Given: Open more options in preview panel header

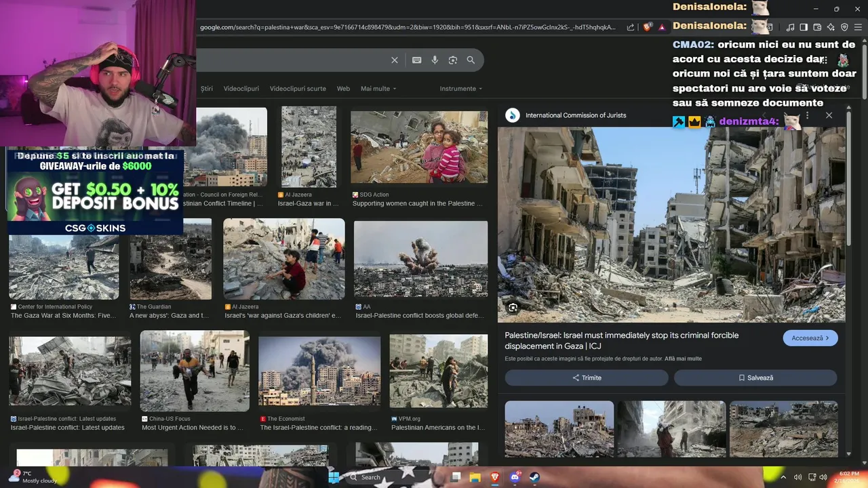Looking at the screenshot, I should pos(807,115).
